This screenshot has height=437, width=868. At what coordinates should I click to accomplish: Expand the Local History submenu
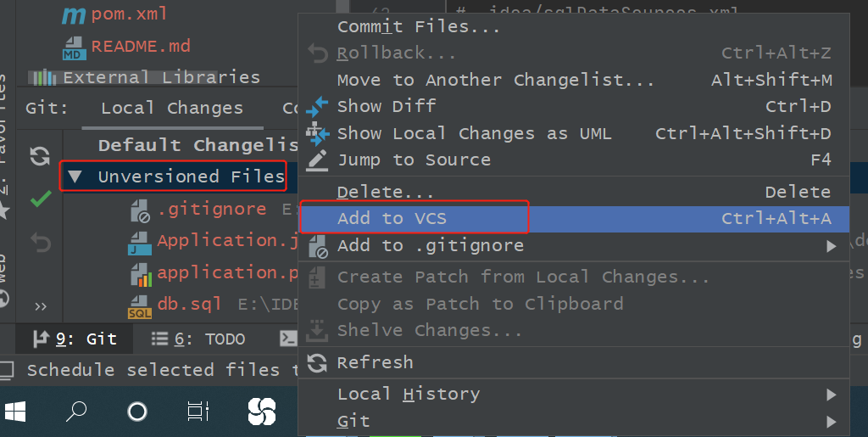click(831, 395)
